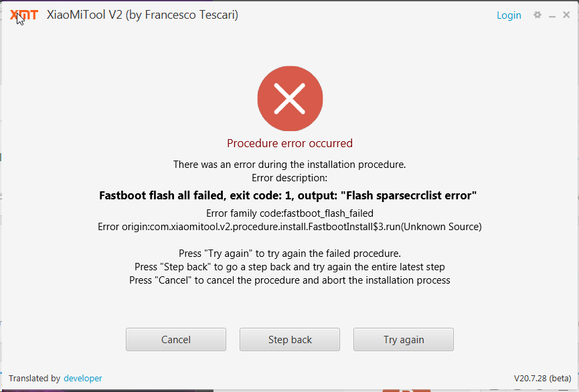Go a Step back in procedure
579x392 pixels.
pyautogui.click(x=290, y=340)
